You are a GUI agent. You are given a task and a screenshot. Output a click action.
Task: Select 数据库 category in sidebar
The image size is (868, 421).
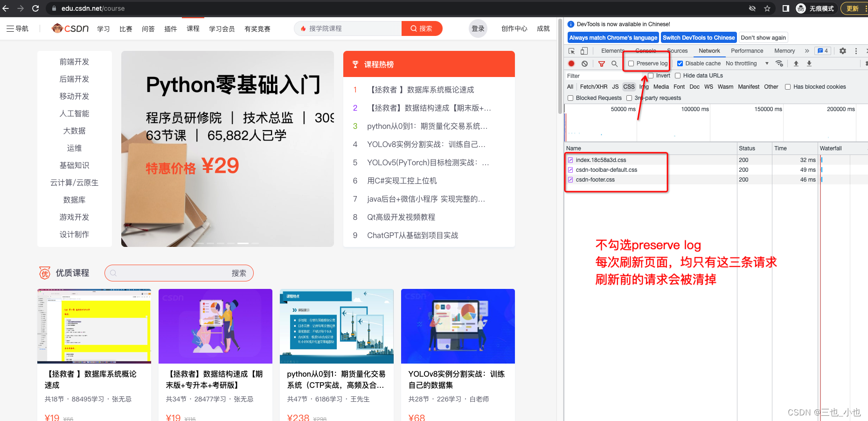tap(75, 200)
